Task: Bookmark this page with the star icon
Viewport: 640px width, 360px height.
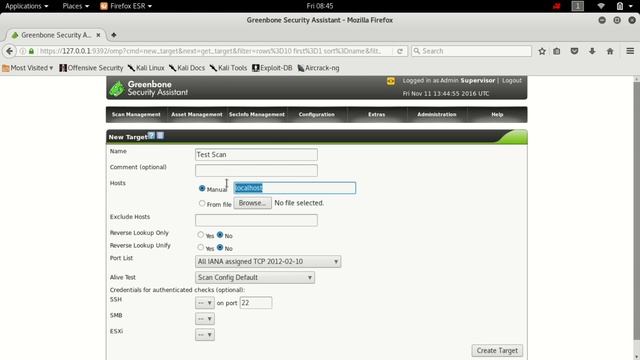Action: click(x=542, y=51)
